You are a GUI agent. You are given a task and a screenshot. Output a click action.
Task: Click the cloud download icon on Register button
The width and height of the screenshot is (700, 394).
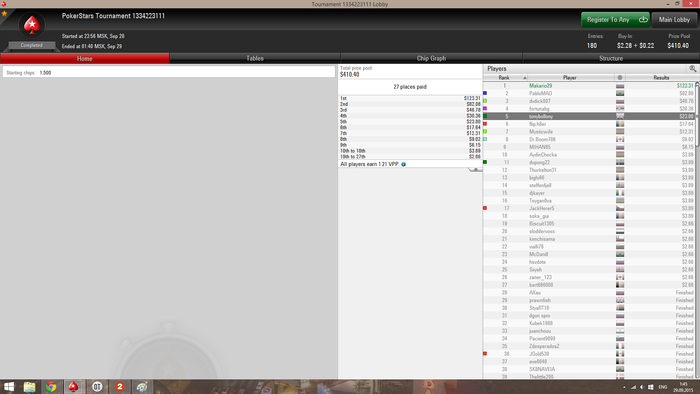pyautogui.click(x=643, y=20)
